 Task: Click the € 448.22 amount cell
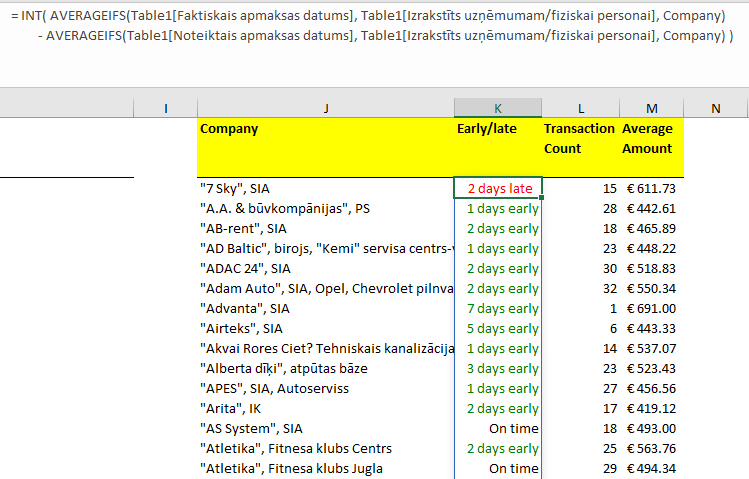[x=652, y=248]
